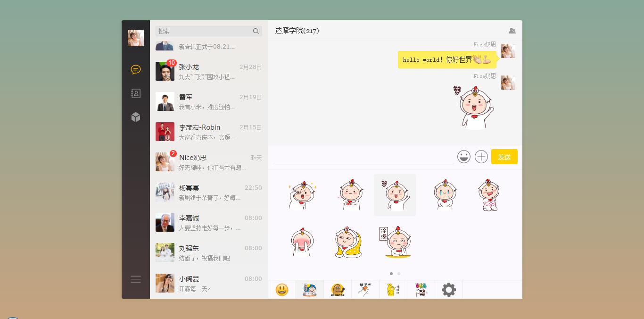The width and height of the screenshot is (644, 319).
Task: Send the message with 发送 button
Action: tap(504, 157)
